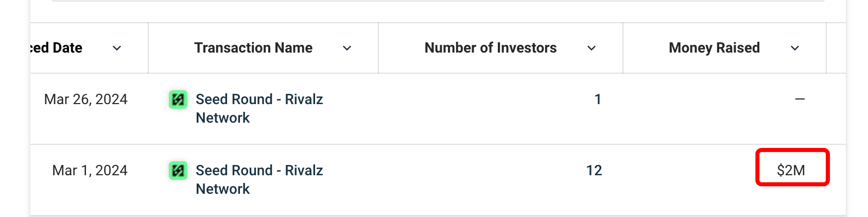868x217 pixels.
Task: Click the dash in Money Raised column
Action: pyautogui.click(x=800, y=99)
